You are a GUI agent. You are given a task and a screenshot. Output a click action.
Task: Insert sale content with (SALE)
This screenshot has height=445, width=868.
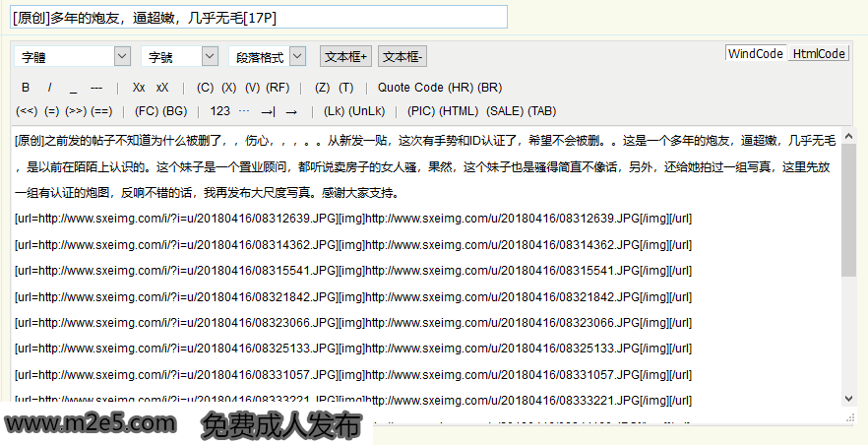click(x=505, y=111)
